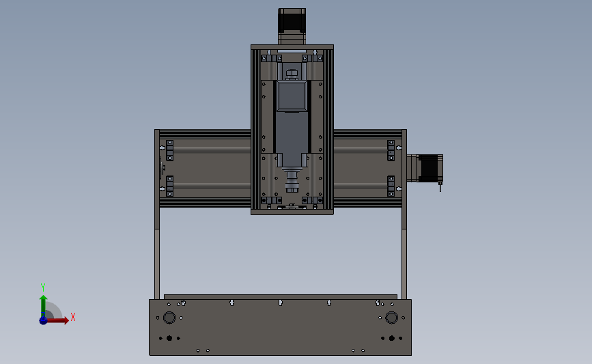The width and height of the screenshot is (592, 364).
Task: Pick the left vertical gantry upright
Action: click(157, 214)
